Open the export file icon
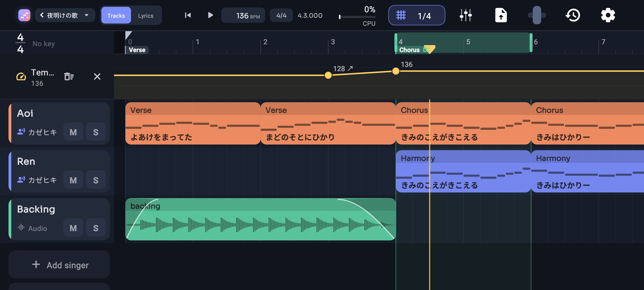644x290 pixels. (501, 15)
